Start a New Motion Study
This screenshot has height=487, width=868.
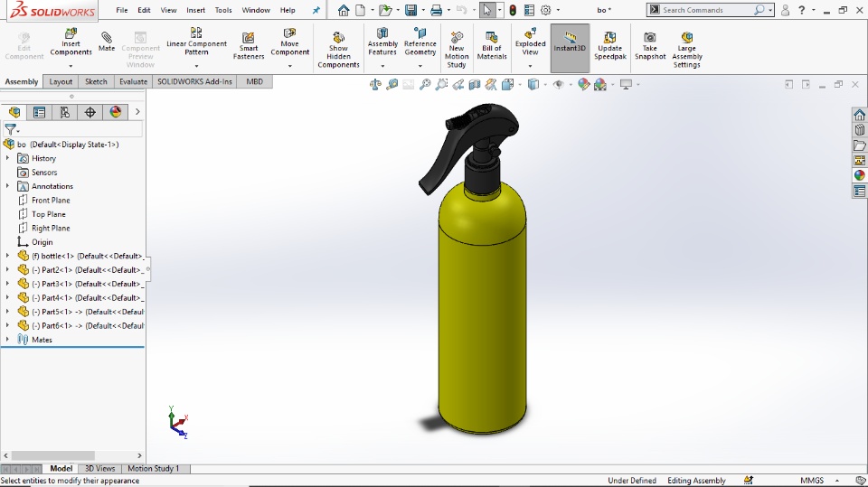pos(456,50)
